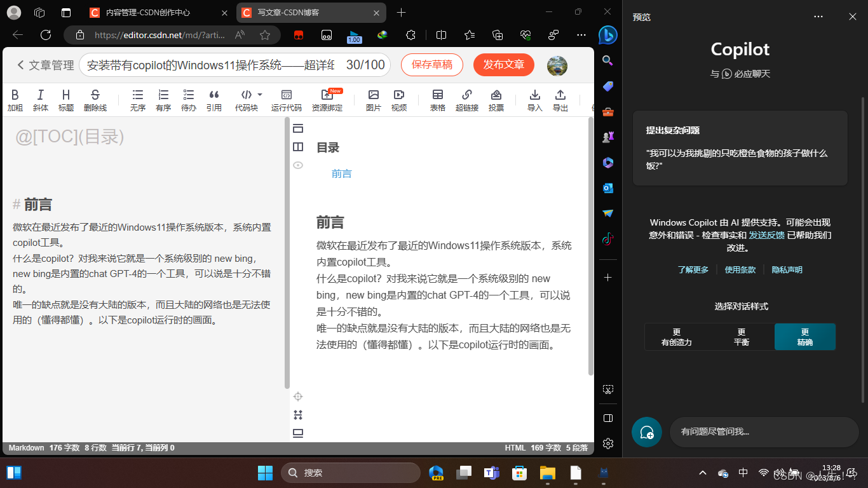Viewport: 868px width, 488px height.
Task: Open the 使用条款 link
Action: (x=740, y=270)
